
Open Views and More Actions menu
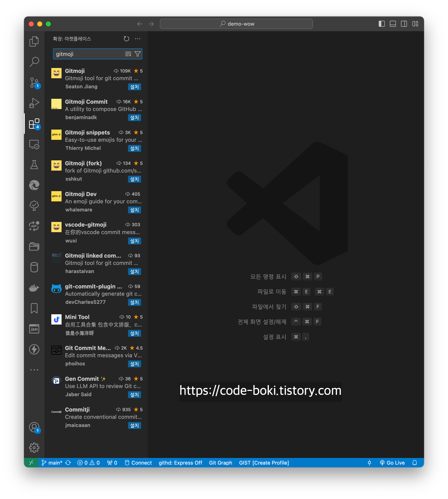(x=138, y=39)
